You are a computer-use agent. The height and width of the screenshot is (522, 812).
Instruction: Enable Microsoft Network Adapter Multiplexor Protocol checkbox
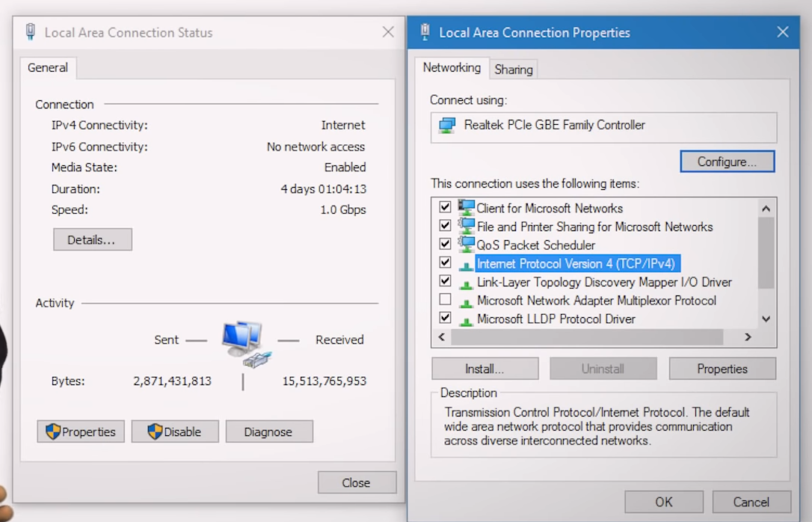coord(445,299)
